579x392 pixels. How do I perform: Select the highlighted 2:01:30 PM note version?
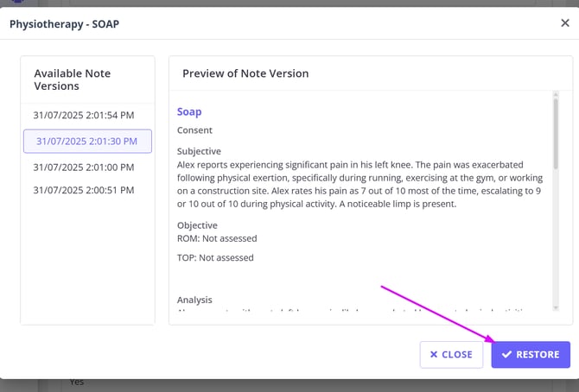87,141
